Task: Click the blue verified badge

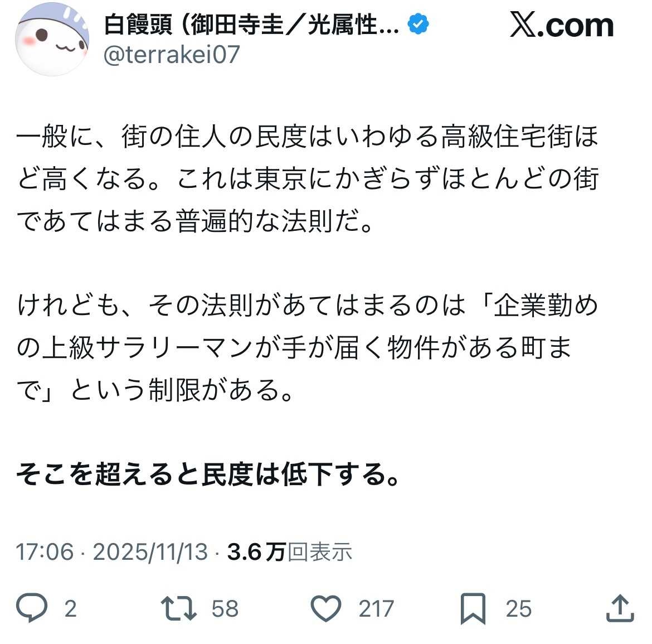Action: 418,24
